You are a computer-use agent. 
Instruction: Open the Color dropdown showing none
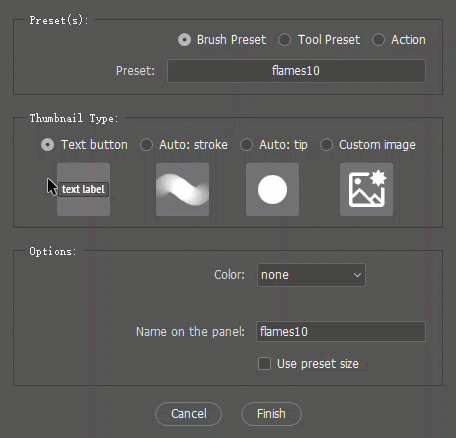311,275
